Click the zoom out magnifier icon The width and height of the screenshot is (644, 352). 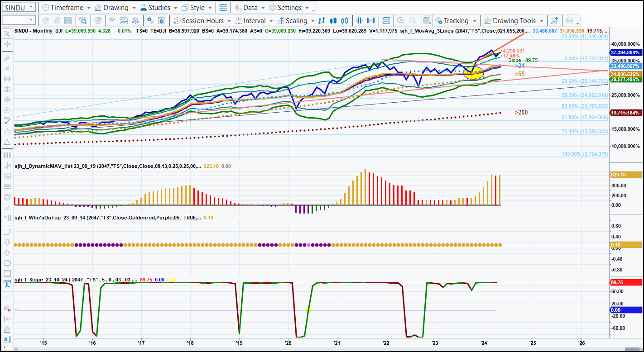click(412, 20)
